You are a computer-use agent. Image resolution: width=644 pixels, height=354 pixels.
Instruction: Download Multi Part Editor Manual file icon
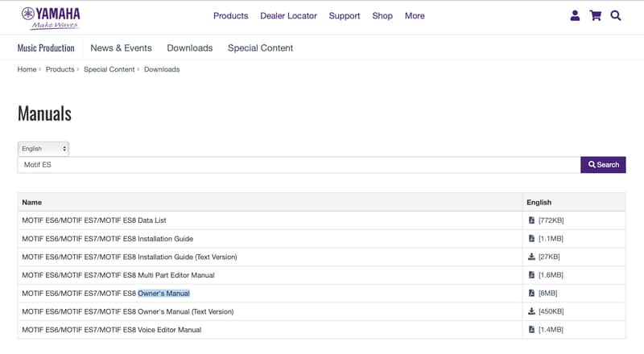click(531, 274)
